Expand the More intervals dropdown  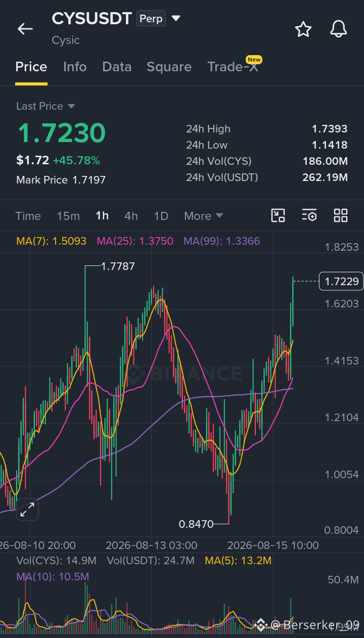click(203, 216)
